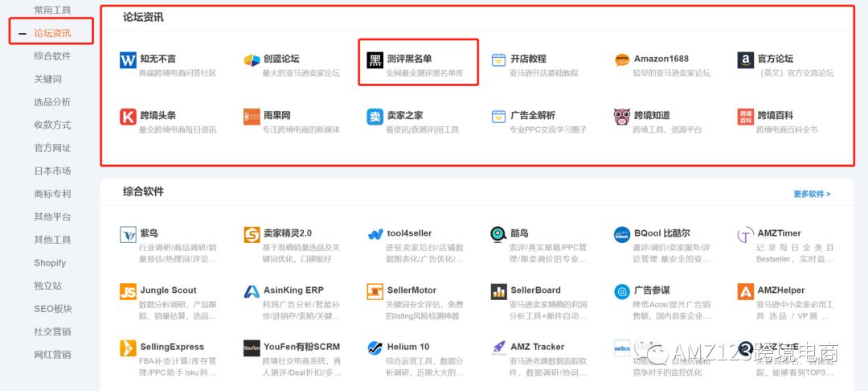This screenshot has height=391, width=868.
Task: Open 常用工具 in the sidebar
Action: pyautogui.click(x=52, y=10)
